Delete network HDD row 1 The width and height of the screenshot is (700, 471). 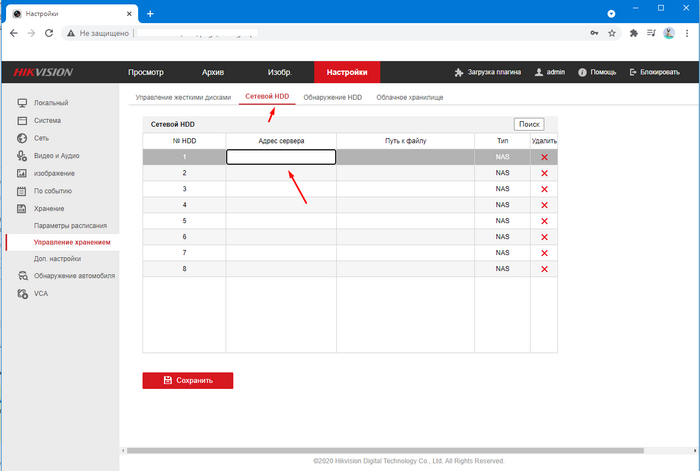pos(544,157)
